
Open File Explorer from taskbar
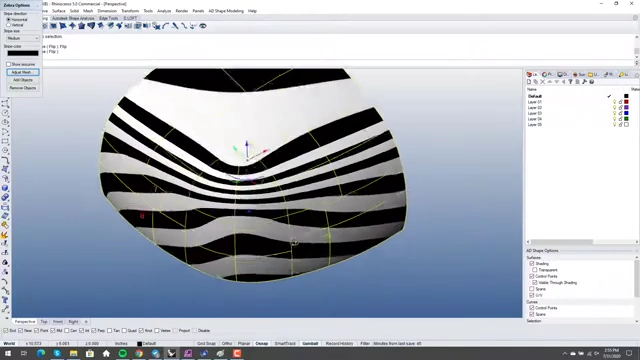(73, 353)
